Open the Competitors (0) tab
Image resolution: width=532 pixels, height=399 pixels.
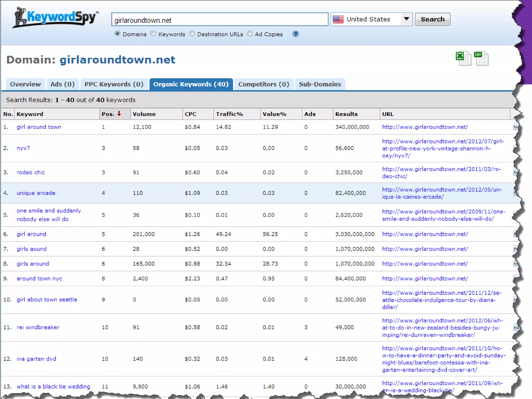coord(264,84)
